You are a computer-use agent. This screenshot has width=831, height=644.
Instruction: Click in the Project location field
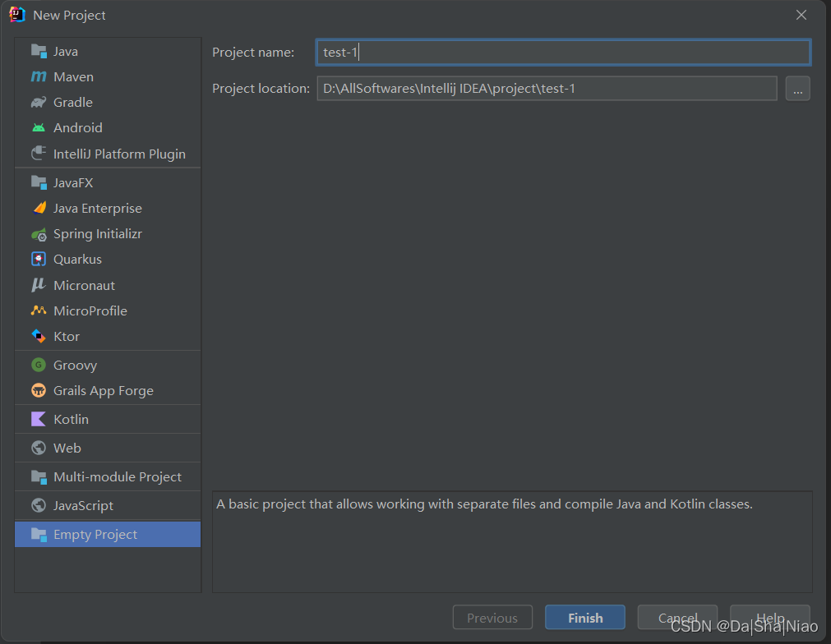pos(547,88)
